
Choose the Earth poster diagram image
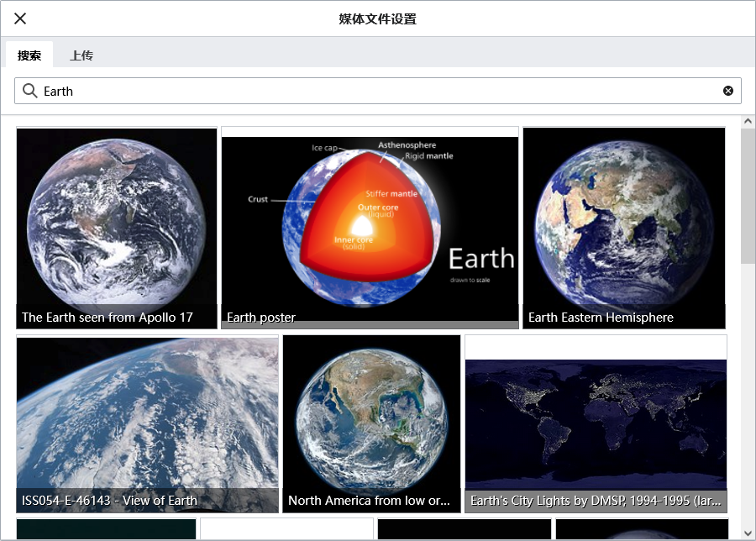coord(370,227)
